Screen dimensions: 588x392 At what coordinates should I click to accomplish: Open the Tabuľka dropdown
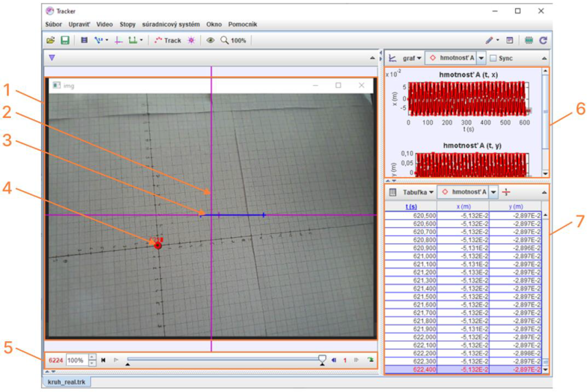pyautogui.click(x=418, y=192)
